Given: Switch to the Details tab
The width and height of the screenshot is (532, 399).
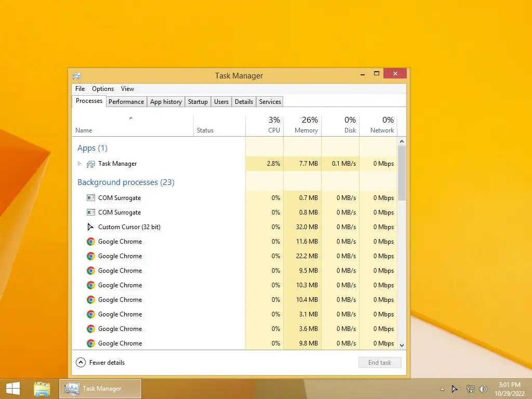Looking at the screenshot, I should 244,102.
